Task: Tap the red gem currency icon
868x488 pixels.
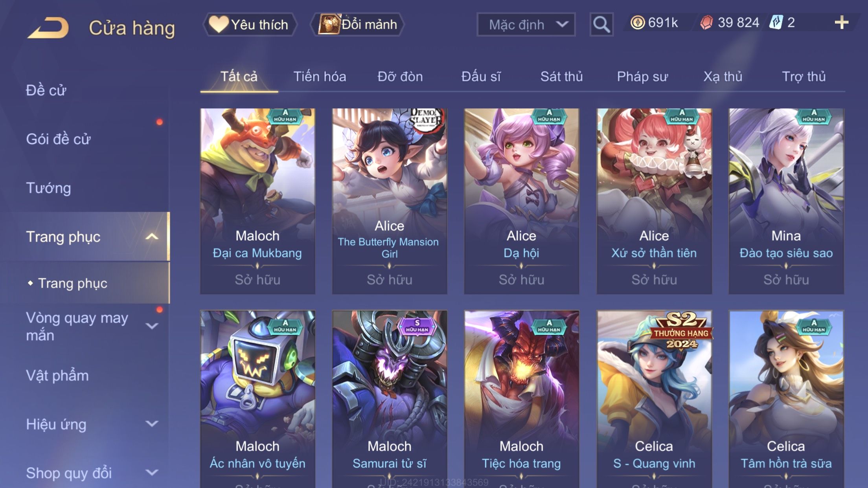Action: click(706, 23)
